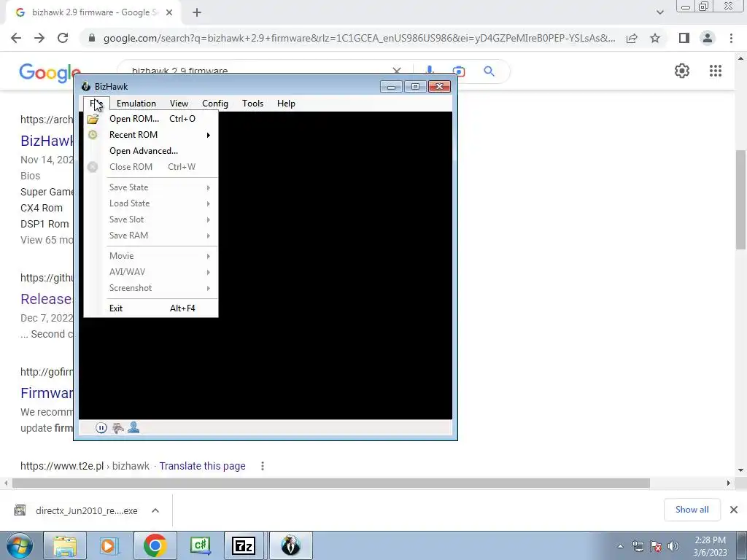Screen dimensions: 747x560
Task: Share this page via Chrome share icon
Action: (x=632, y=38)
